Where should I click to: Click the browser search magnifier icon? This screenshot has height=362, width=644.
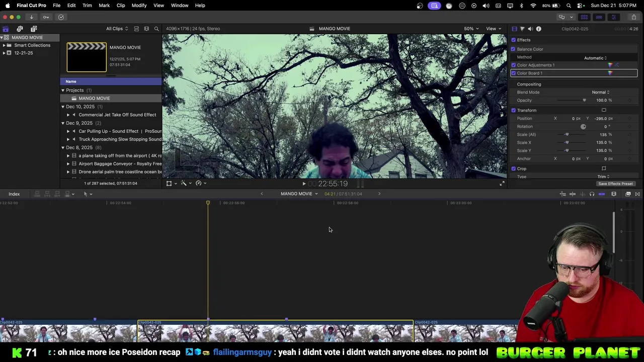tap(156, 29)
